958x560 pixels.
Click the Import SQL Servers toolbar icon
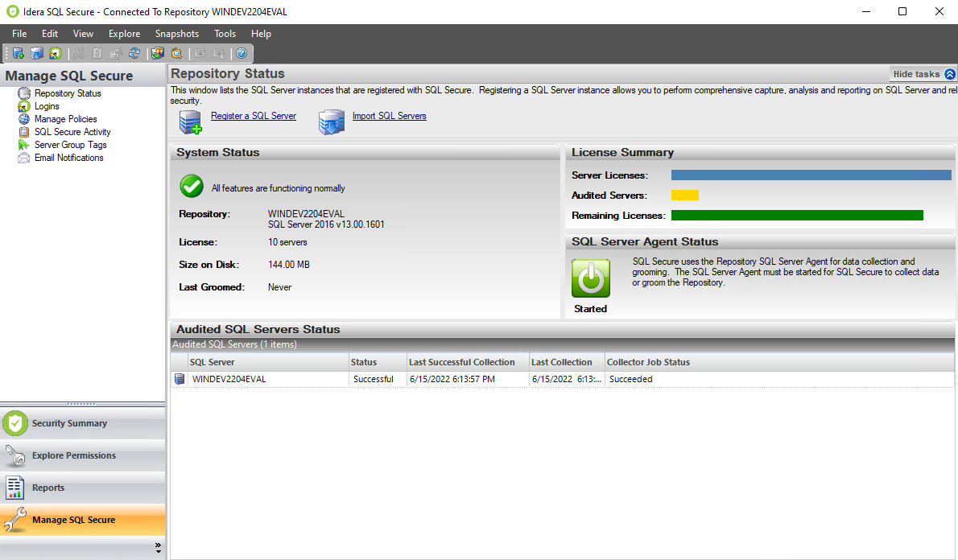tap(37, 54)
